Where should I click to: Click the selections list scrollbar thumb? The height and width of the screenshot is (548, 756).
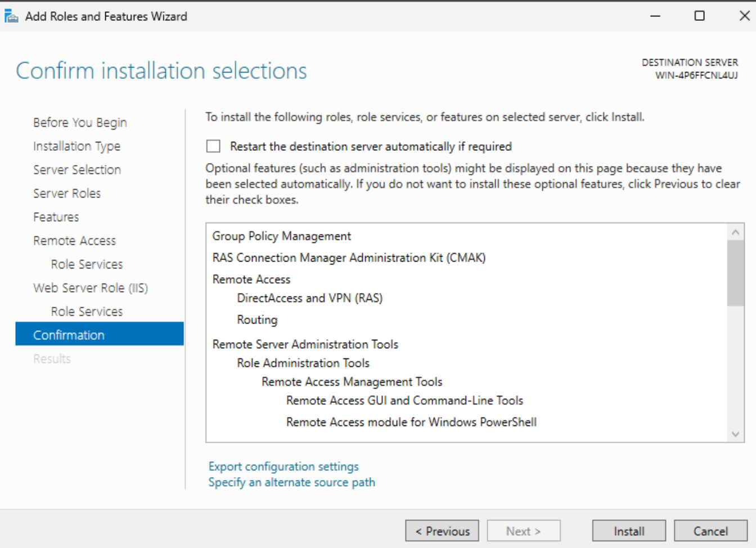[735, 273]
